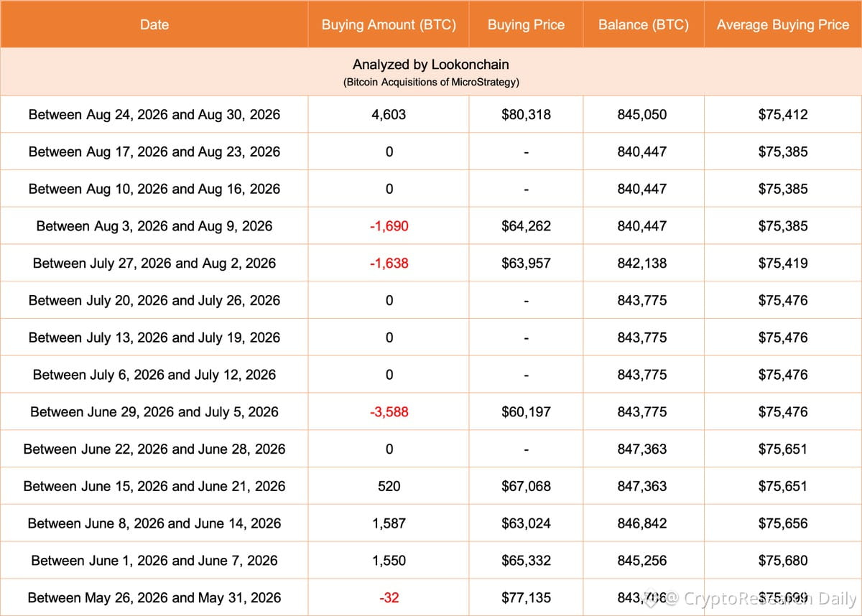This screenshot has height=616, width=862.
Task: Select date "Between Aug 10, 2026 and Aug 16, 2026"
Action: (154, 189)
